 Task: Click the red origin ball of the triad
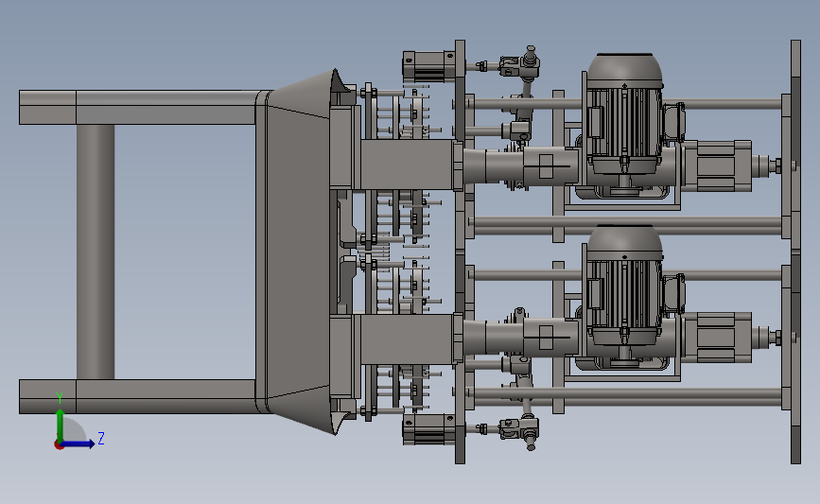(x=59, y=445)
